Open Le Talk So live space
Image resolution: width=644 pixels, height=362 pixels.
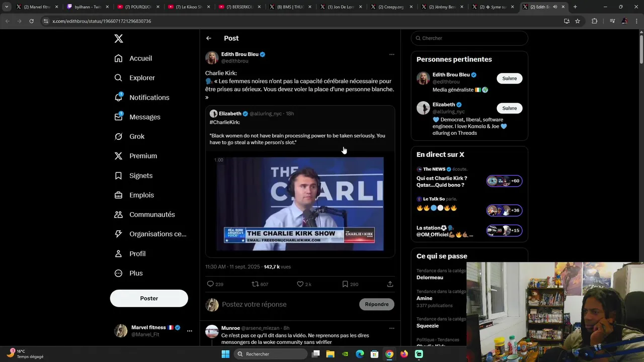[469, 207]
